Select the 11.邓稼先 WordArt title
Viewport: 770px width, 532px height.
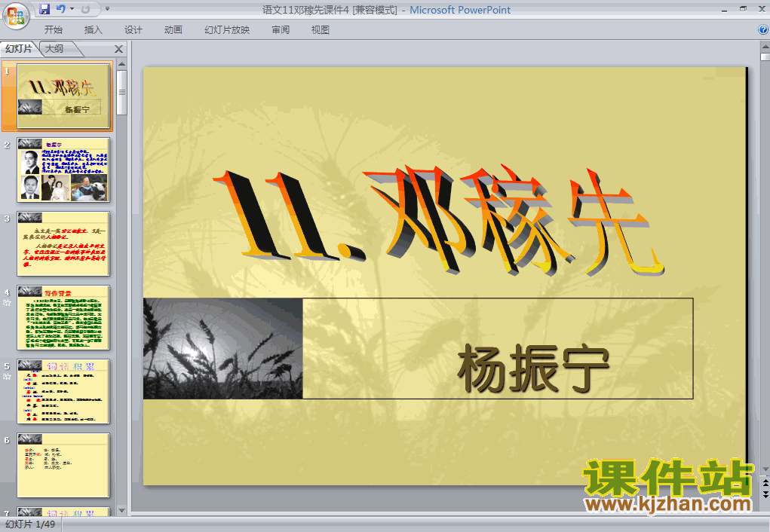tap(438, 221)
